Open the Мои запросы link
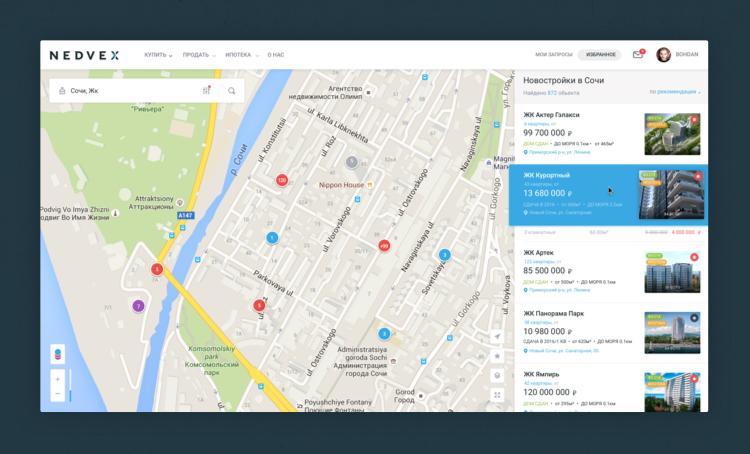This screenshot has height=454, width=750. pyautogui.click(x=553, y=55)
